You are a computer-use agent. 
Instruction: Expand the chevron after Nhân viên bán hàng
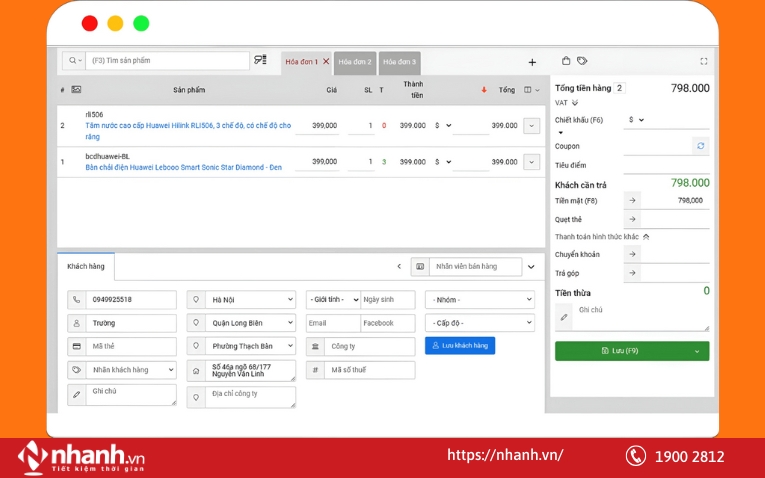[x=531, y=267]
